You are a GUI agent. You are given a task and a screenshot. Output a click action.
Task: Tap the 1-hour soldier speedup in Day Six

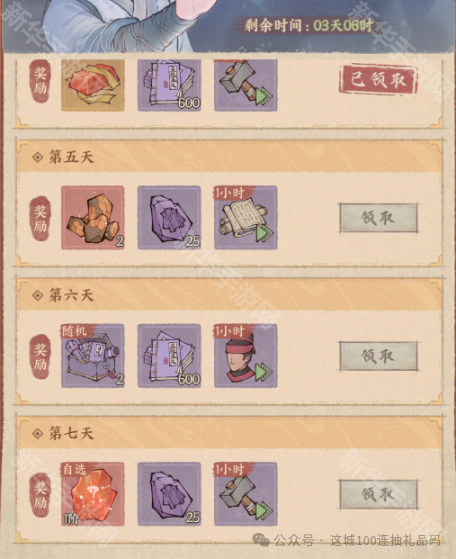[246, 356]
